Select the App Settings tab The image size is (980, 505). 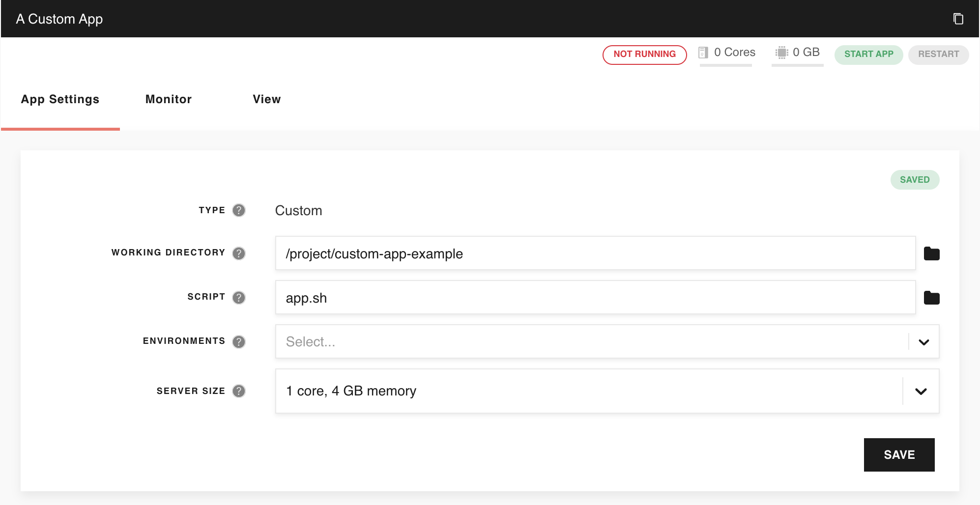[x=60, y=99]
